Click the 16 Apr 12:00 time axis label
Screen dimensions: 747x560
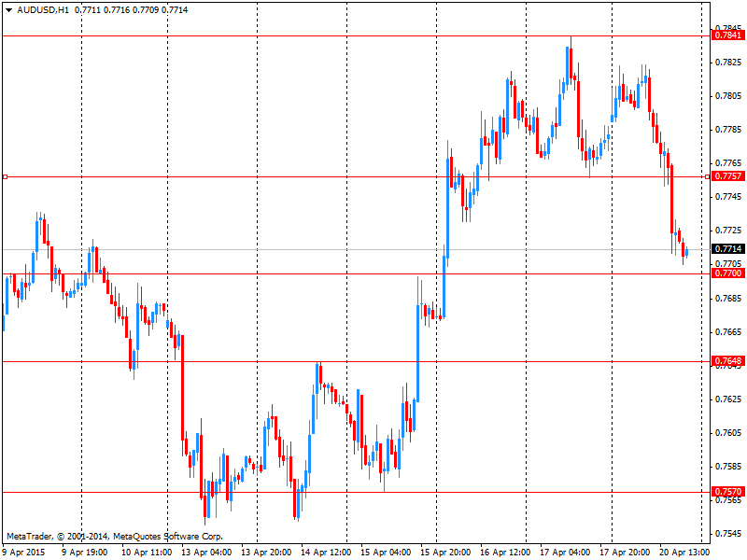pos(505,553)
